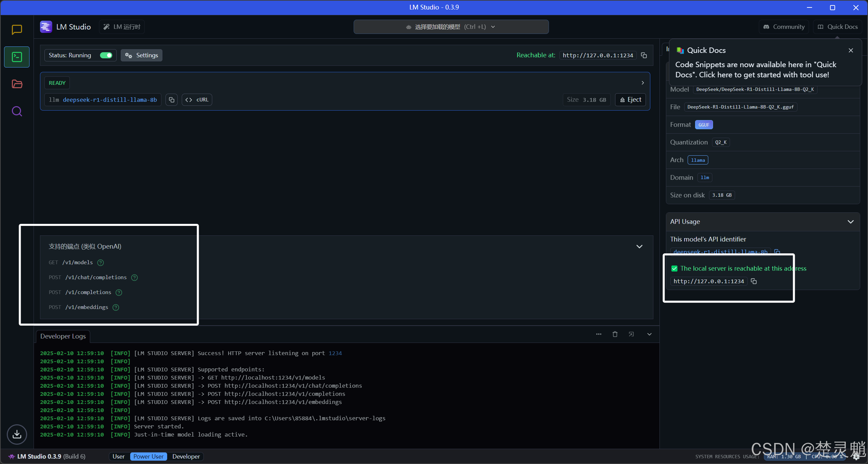Open the LM runtime menu
The width and height of the screenshot is (868, 464).
click(x=122, y=27)
